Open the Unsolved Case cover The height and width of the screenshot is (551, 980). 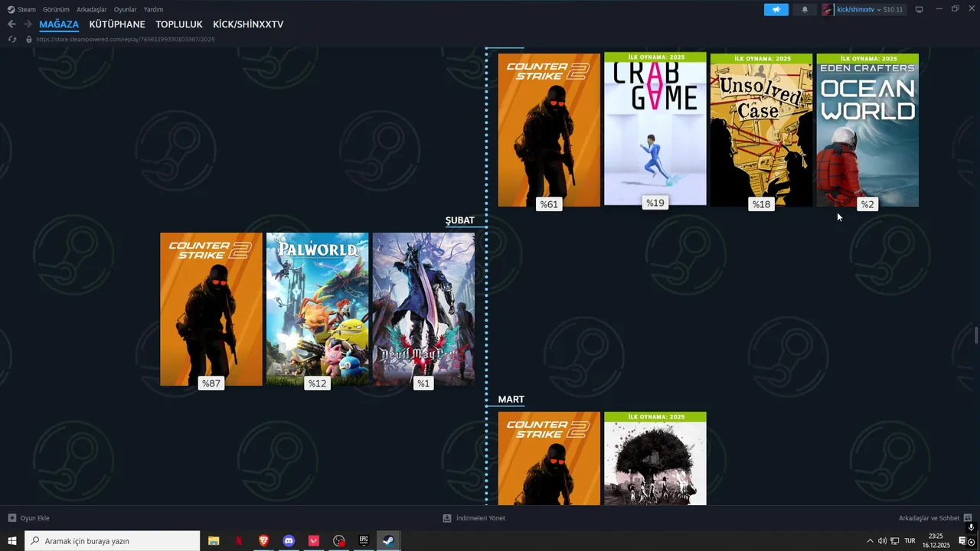761,130
